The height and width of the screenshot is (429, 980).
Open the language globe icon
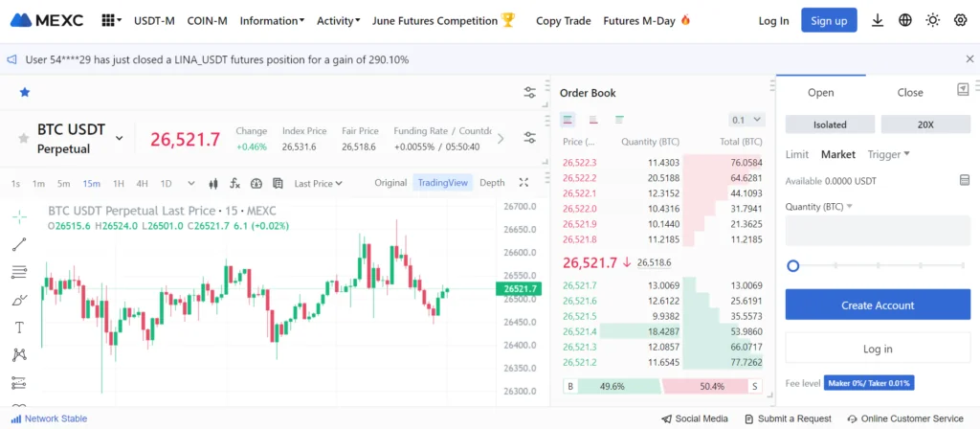pos(905,21)
